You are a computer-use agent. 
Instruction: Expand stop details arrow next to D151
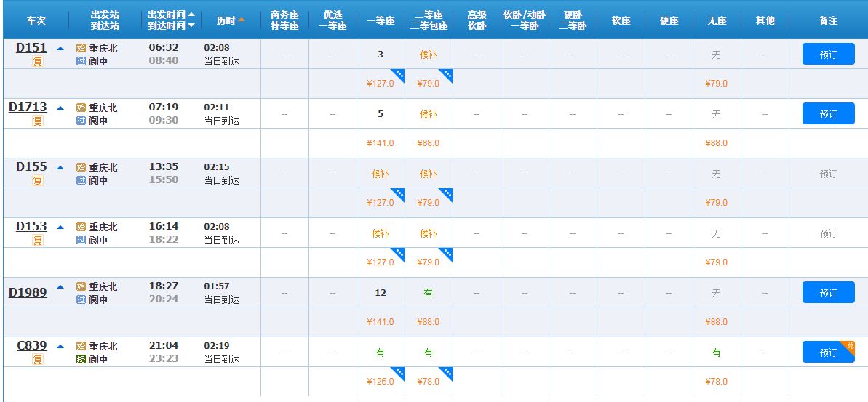[x=60, y=48]
